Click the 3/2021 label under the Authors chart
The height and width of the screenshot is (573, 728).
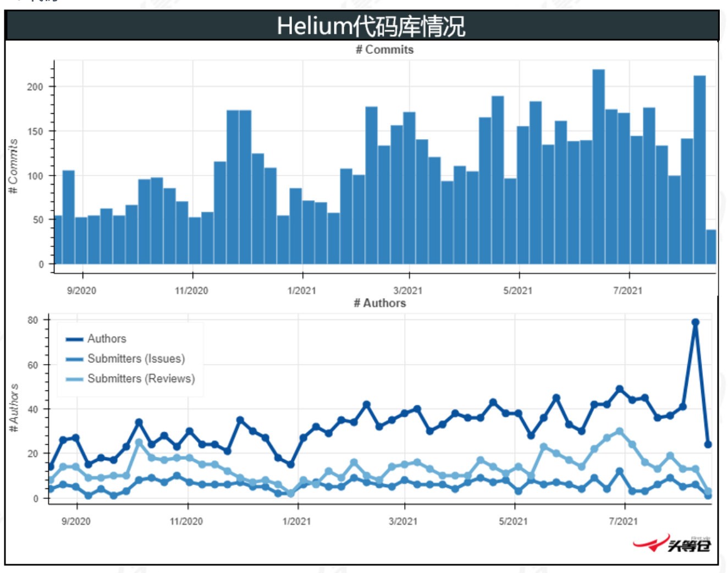[403, 521]
